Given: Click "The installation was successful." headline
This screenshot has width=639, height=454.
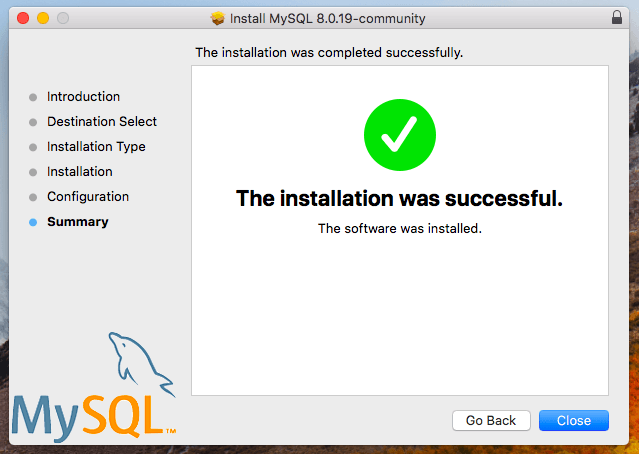Looking at the screenshot, I should 399,198.
